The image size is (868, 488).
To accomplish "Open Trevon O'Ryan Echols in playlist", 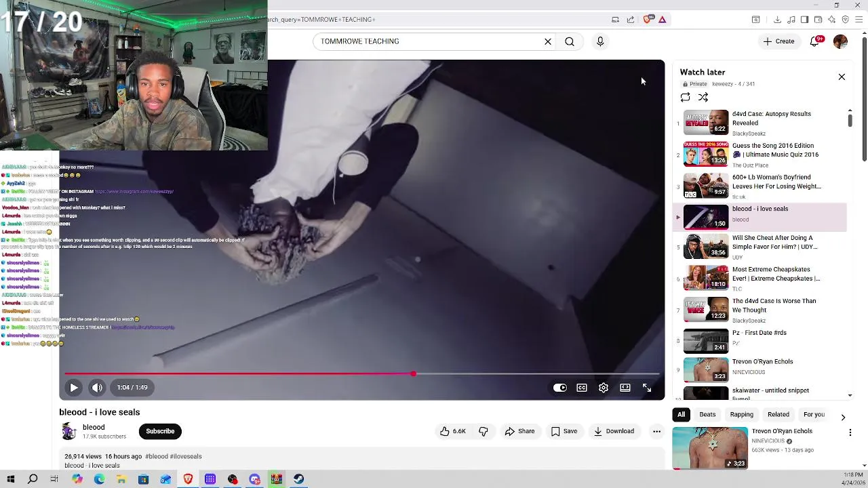I will (x=759, y=369).
